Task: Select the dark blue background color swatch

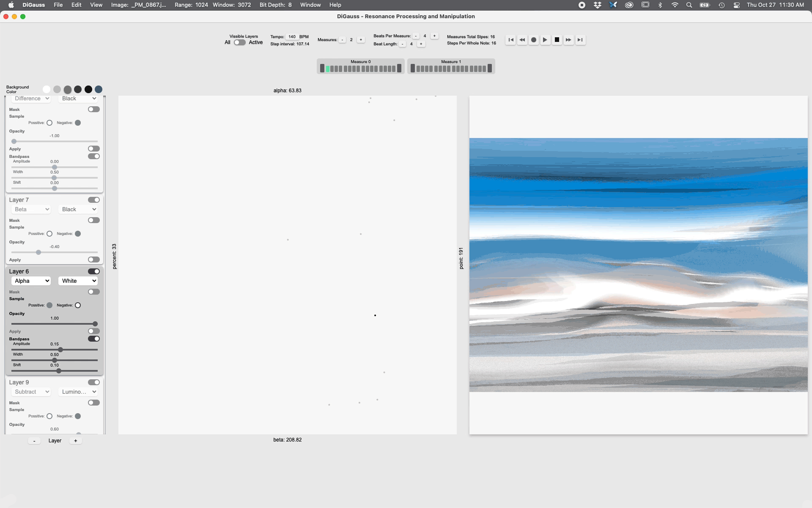Action: click(x=99, y=89)
